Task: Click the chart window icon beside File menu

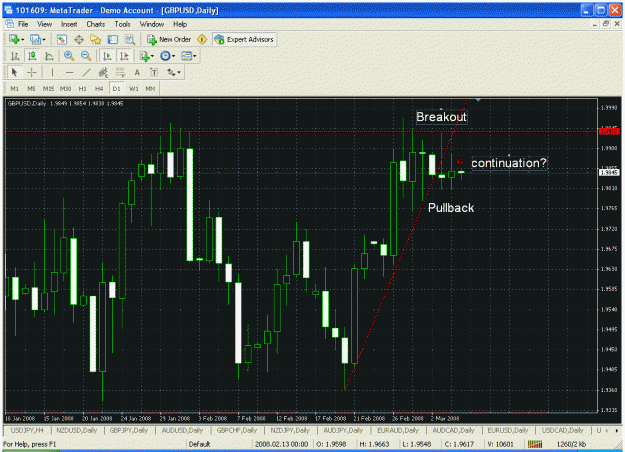Action: (x=9, y=24)
